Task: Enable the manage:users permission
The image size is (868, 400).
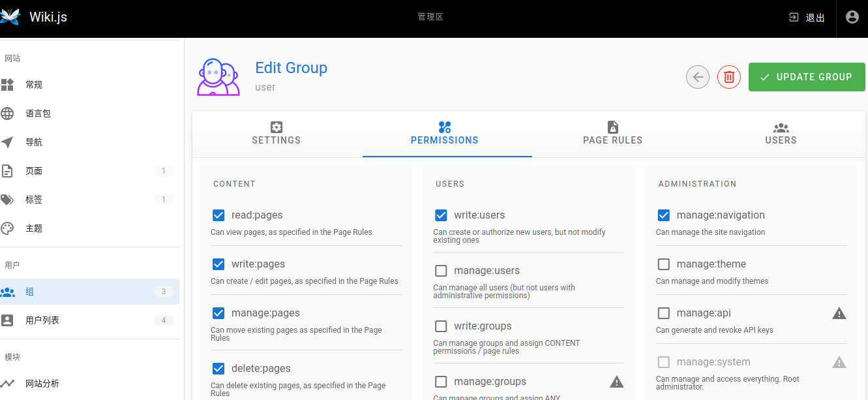Action: [x=441, y=270]
